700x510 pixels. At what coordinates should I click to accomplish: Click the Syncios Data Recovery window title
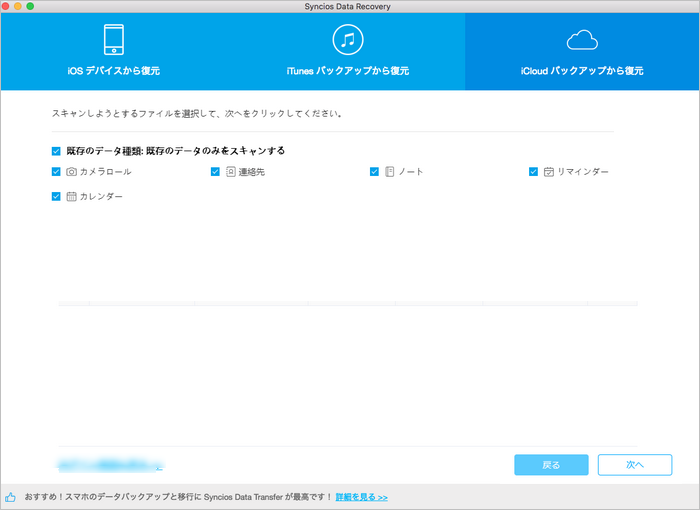coord(347,6)
